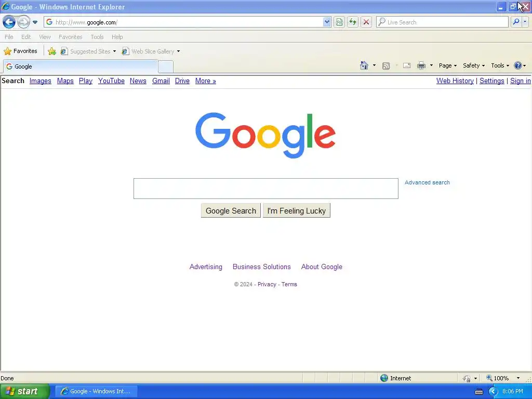Click the Advanced search link
Image resolution: width=532 pixels, height=399 pixels.
pyautogui.click(x=427, y=182)
